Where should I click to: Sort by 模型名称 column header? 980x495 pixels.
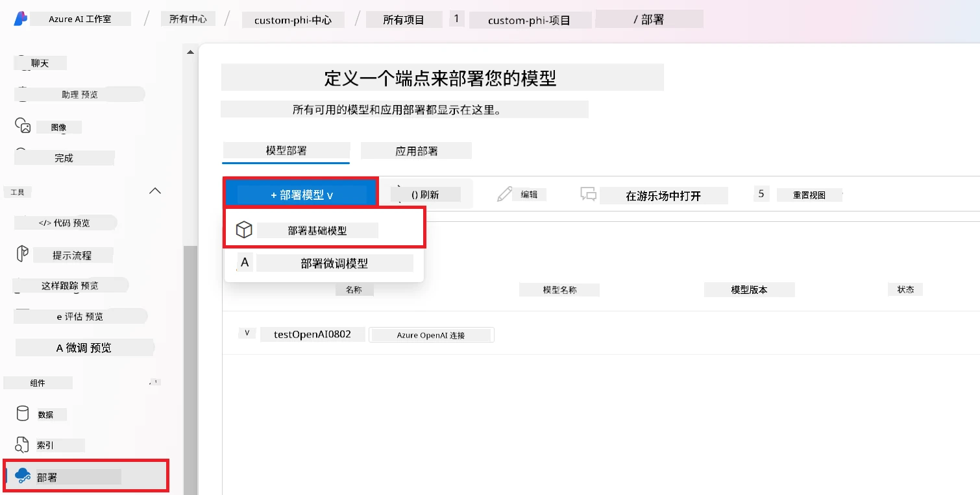[559, 290]
